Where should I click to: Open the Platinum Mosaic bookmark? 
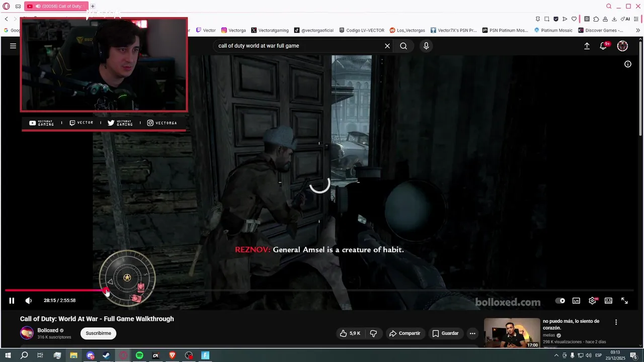[x=553, y=30]
